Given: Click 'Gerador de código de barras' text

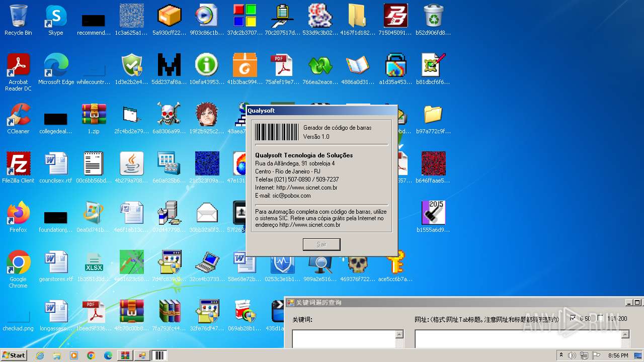Looking at the screenshot, I should click(x=337, y=128).
